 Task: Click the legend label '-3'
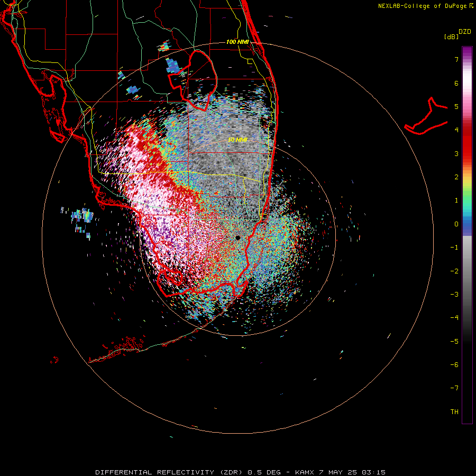[x=454, y=294]
